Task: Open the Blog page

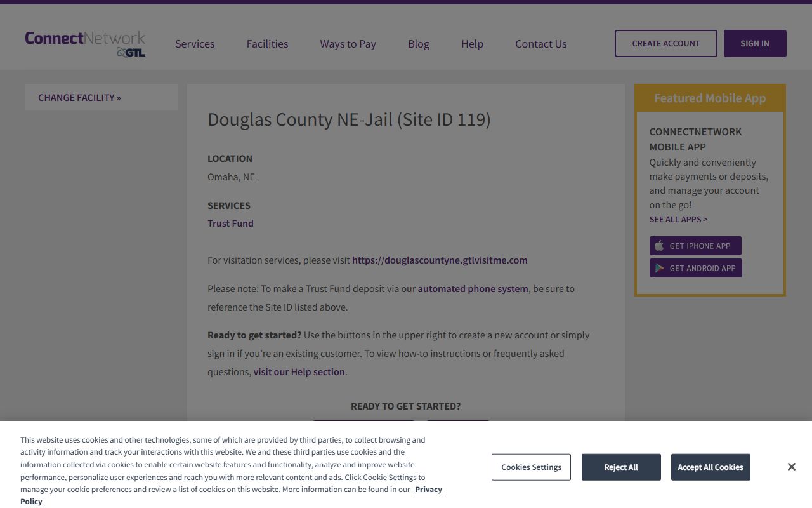Action: coord(419,44)
